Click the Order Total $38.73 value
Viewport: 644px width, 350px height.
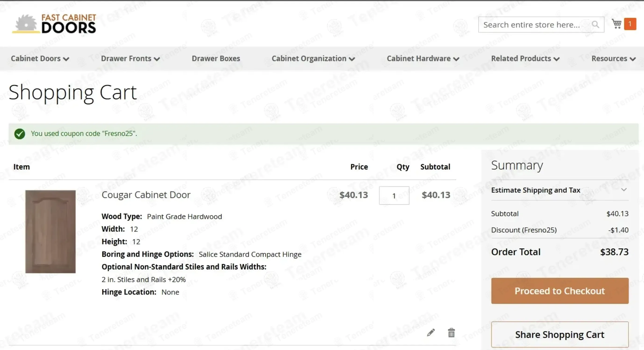pos(614,252)
